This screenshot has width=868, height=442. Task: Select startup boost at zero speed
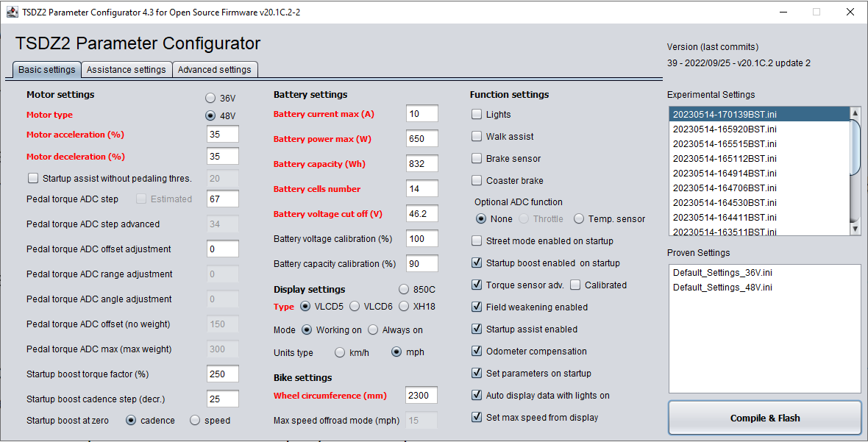pyautogui.click(x=195, y=421)
